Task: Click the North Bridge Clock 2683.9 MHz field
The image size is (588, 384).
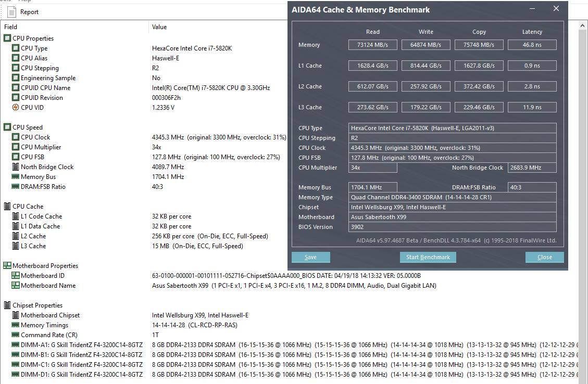Action: click(532, 168)
